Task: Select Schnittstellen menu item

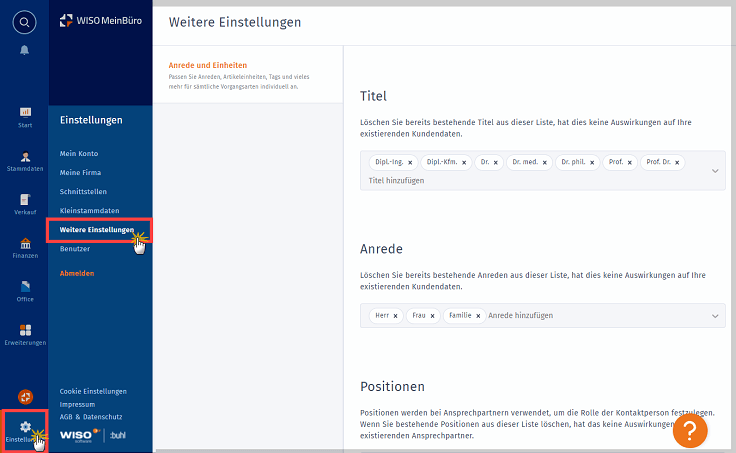Action: coord(83,191)
